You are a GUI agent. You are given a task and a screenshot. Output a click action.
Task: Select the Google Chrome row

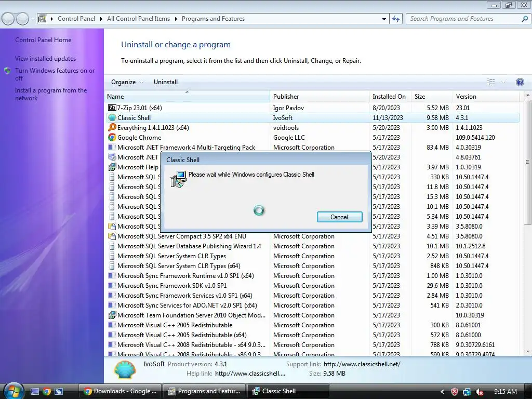coord(312,137)
